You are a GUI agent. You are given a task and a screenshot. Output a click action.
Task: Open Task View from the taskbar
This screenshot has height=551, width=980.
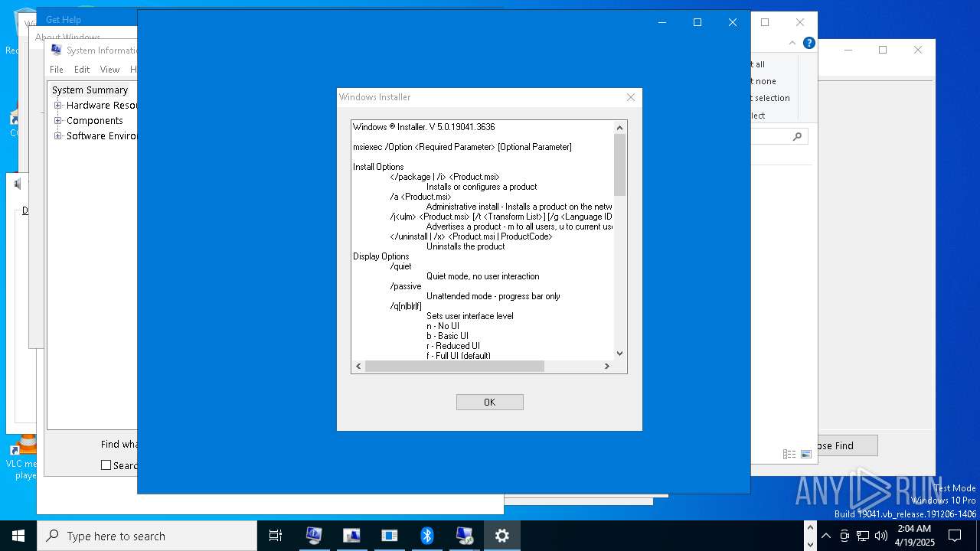pyautogui.click(x=276, y=536)
